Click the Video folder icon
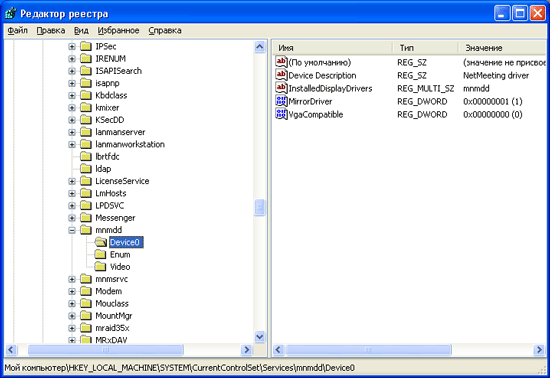550x378 pixels. coord(100,267)
